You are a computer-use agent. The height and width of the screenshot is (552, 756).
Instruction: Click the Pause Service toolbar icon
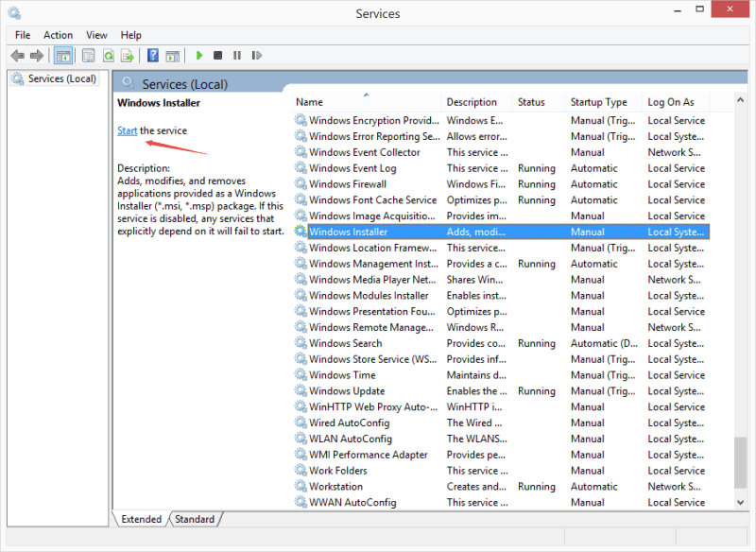click(237, 56)
